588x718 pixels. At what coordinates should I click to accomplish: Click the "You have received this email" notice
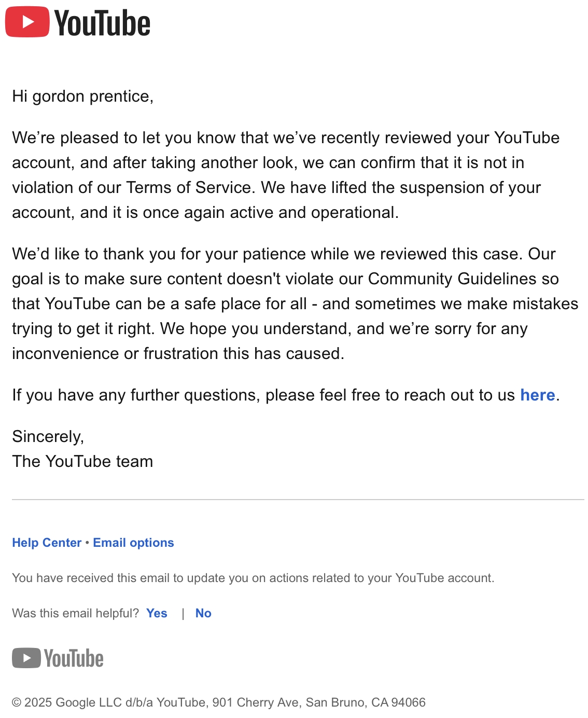point(253,578)
